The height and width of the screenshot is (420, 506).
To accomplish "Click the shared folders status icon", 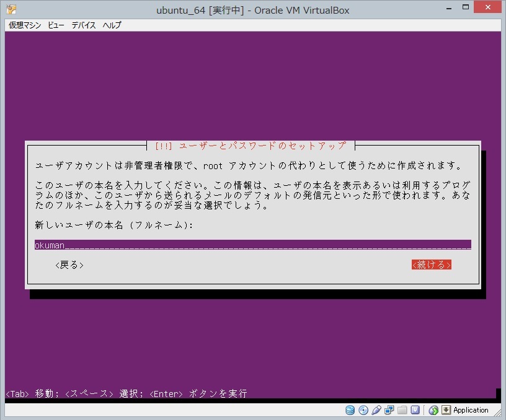I will (x=402, y=410).
